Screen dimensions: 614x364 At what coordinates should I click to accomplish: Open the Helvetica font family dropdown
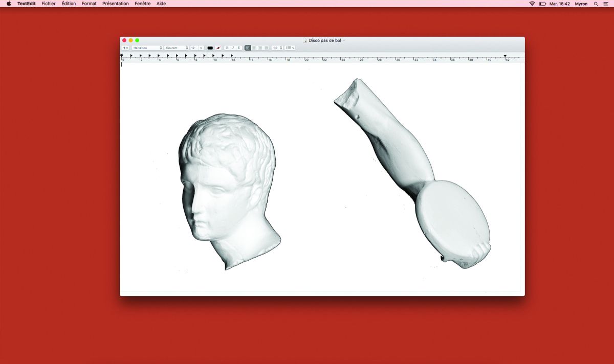pos(147,48)
